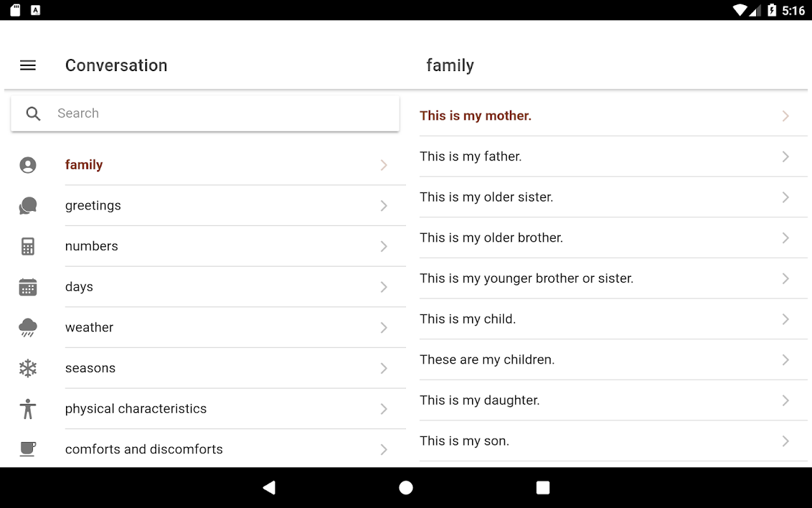Image resolution: width=812 pixels, height=508 pixels.
Task: Tap the physical characteristics body icon
Action: 28,409
